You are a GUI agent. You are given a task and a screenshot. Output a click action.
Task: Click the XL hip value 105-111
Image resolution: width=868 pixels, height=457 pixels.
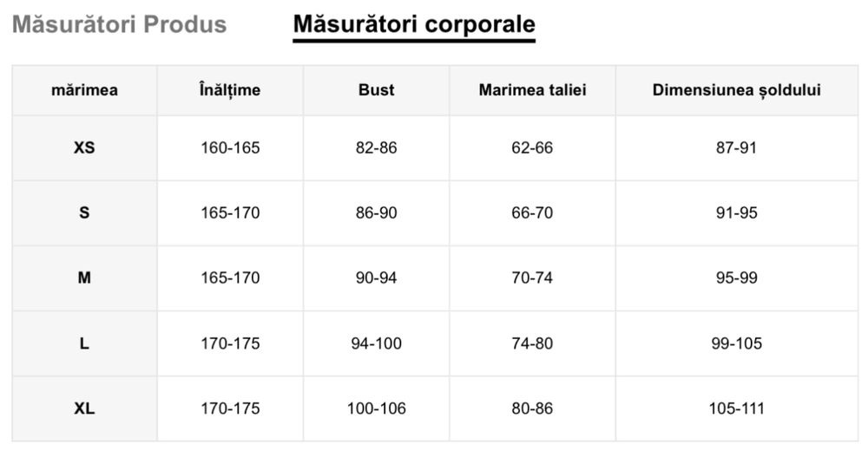pyautogui.click(x=736, y=408)
